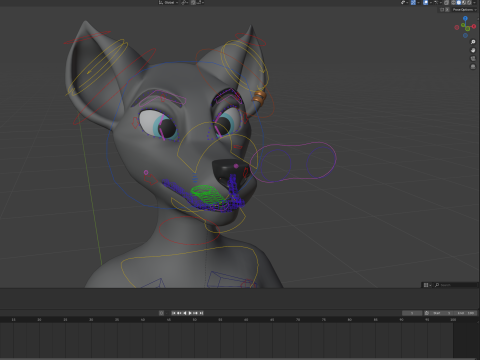Image resolution: width=480 pixels, height=360 pixels.
Task: Jump to next keyframe
Action: click(195, 313)
